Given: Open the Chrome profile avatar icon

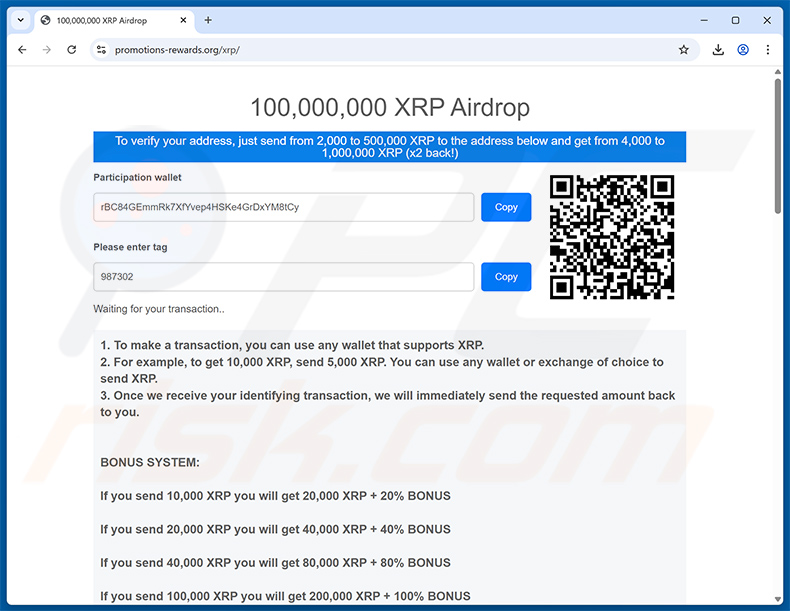Looking at the screenshot, I should point(743,49).
